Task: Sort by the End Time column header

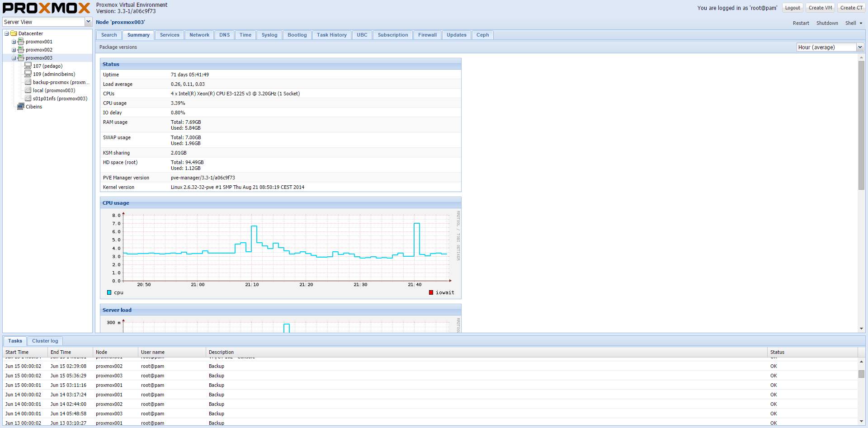Action: click(x=71, y=352)
